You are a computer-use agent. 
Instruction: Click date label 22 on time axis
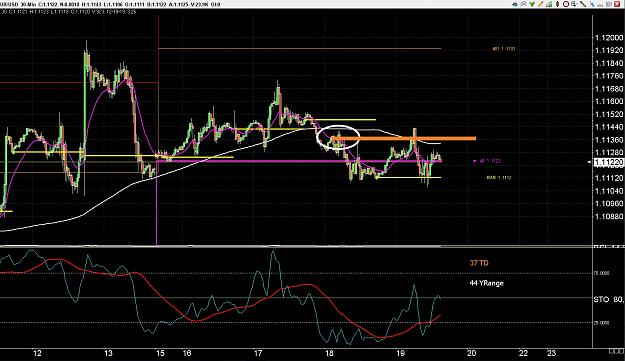[523, 353]
